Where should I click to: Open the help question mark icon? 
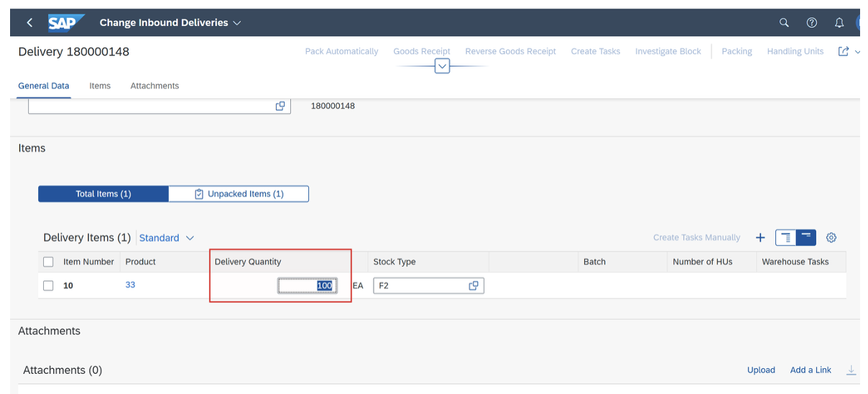pyautogui.click(x=811, y=22)
